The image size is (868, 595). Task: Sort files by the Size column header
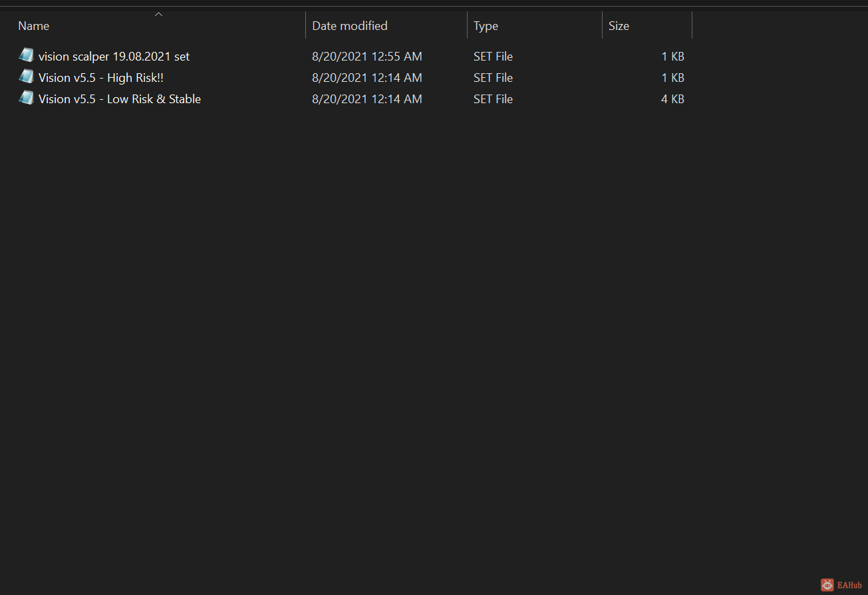[x=619, y=26]
